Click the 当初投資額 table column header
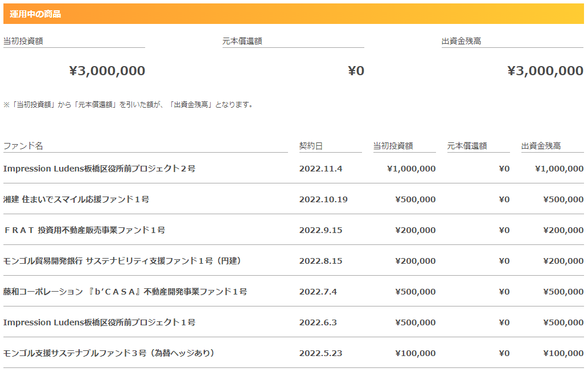This screenshot has height=372, width=588. (x=393, y=146)
